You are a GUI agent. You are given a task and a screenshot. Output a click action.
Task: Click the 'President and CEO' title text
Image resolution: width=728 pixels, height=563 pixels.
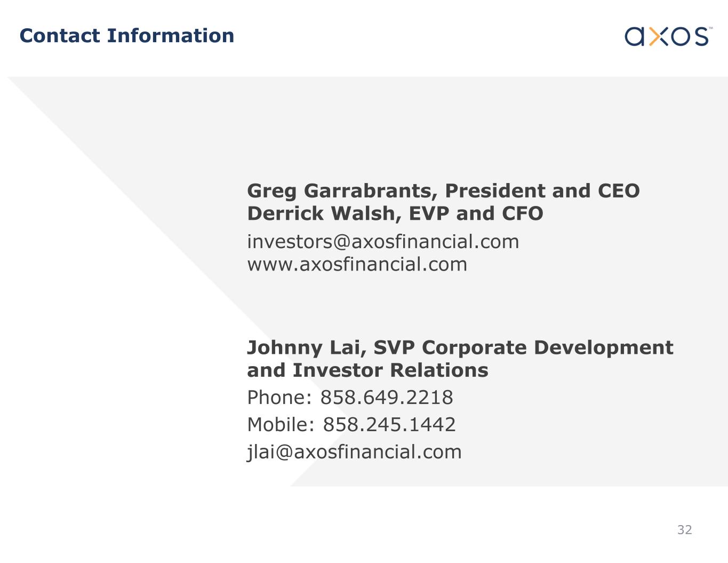[x=542, y=191]
